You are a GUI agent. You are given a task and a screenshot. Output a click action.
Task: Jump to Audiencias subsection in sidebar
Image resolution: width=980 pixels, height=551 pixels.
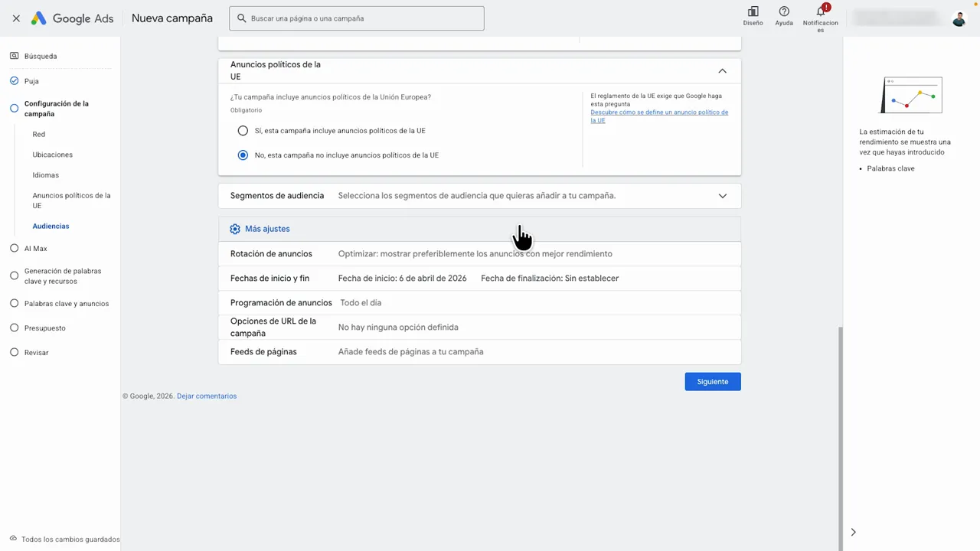pos(51,227)
